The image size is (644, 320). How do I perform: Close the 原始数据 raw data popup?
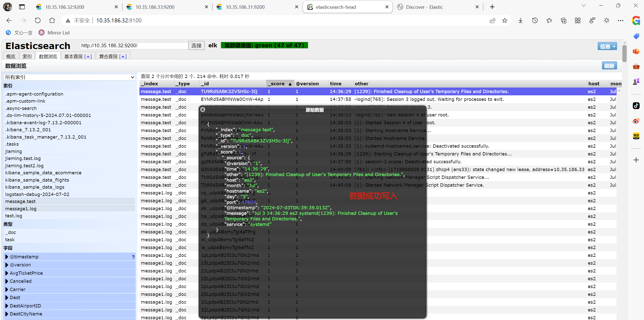[x=203, y=109]
